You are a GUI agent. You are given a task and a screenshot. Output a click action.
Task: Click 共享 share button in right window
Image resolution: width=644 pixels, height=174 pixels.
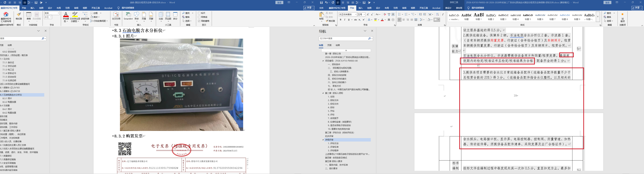point(637,8)
